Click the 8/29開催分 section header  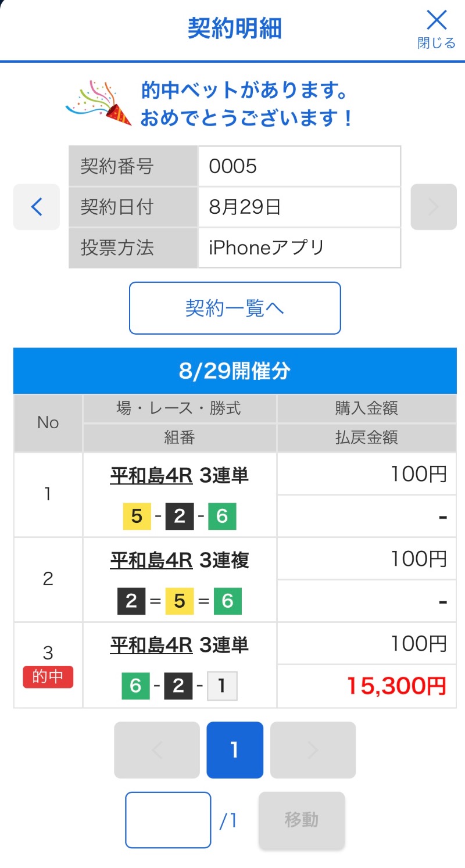pos(235,371)
